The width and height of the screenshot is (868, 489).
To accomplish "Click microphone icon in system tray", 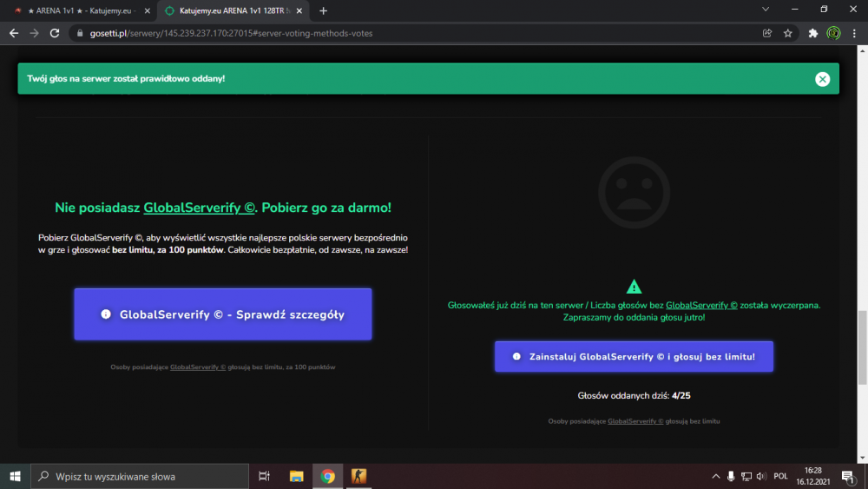I will 731,476.
